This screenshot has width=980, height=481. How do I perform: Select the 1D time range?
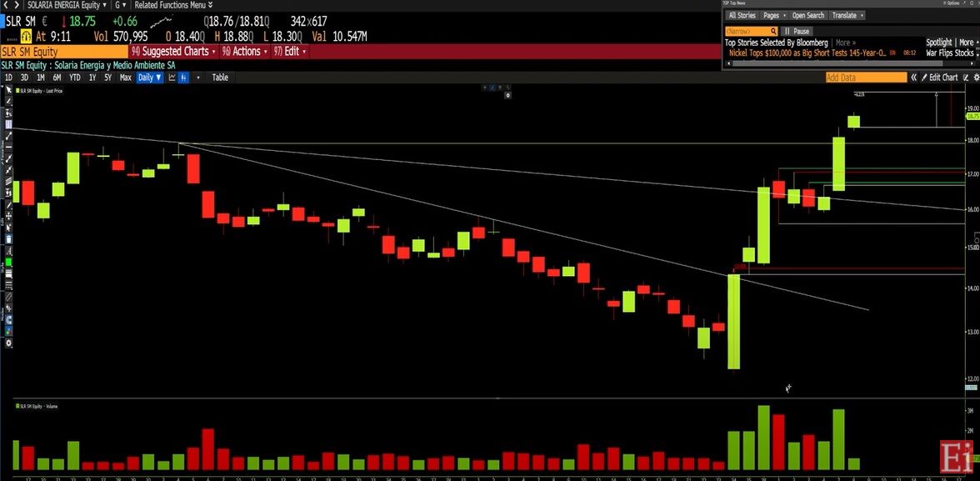pos(8,78)
